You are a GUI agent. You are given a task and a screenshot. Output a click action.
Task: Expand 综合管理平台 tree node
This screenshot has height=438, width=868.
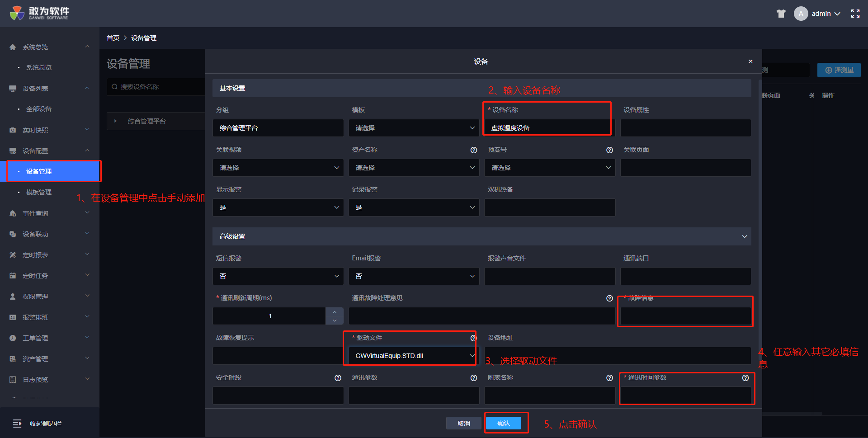tap(116, 121)
